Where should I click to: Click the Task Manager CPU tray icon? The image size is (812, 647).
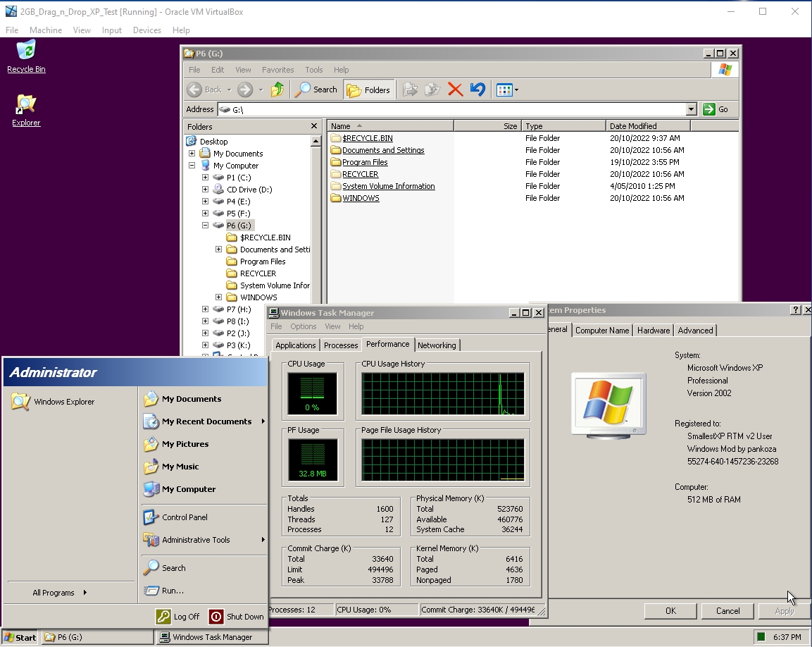(x=761, y=636)
